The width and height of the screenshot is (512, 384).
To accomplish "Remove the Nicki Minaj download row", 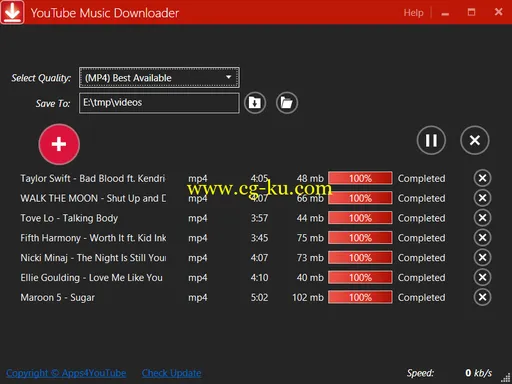I will [482, 257].
